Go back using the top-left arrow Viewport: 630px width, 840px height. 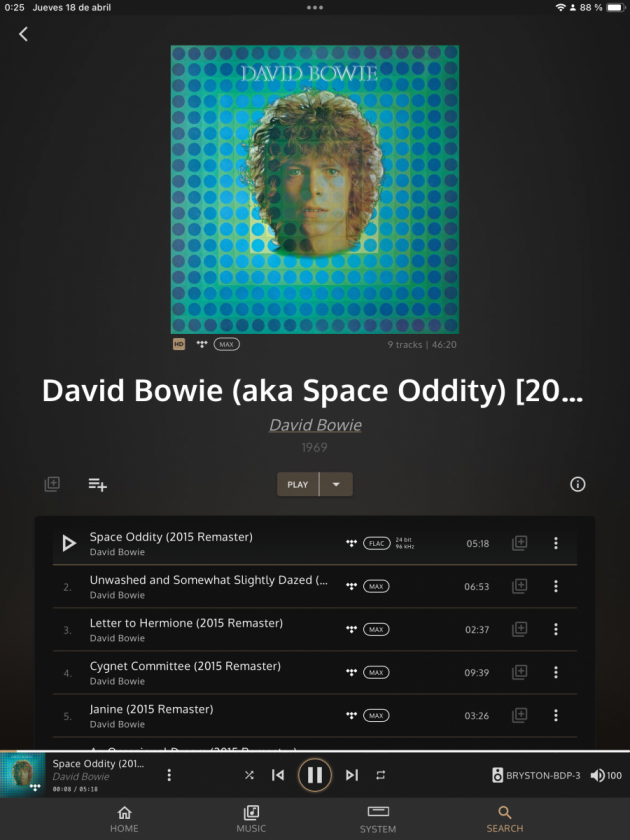(x=23, y=34)
